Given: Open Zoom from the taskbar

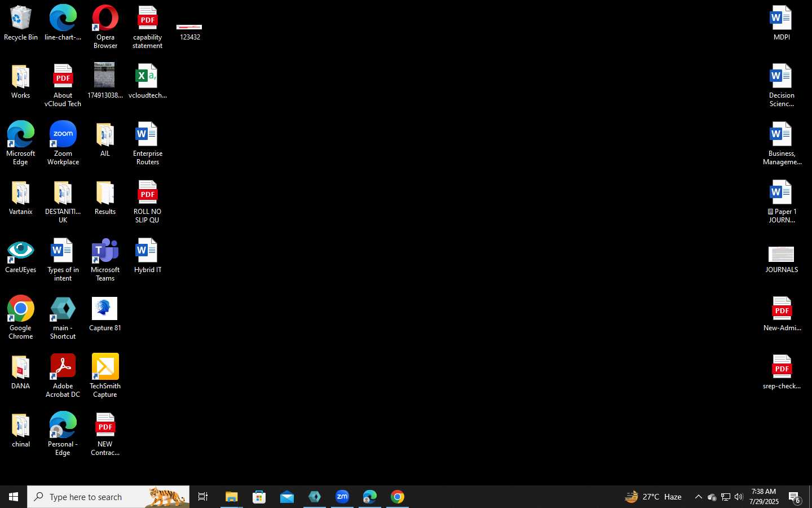Looking at the screenshot, I should pyautogui.click(x=342, y=497).
